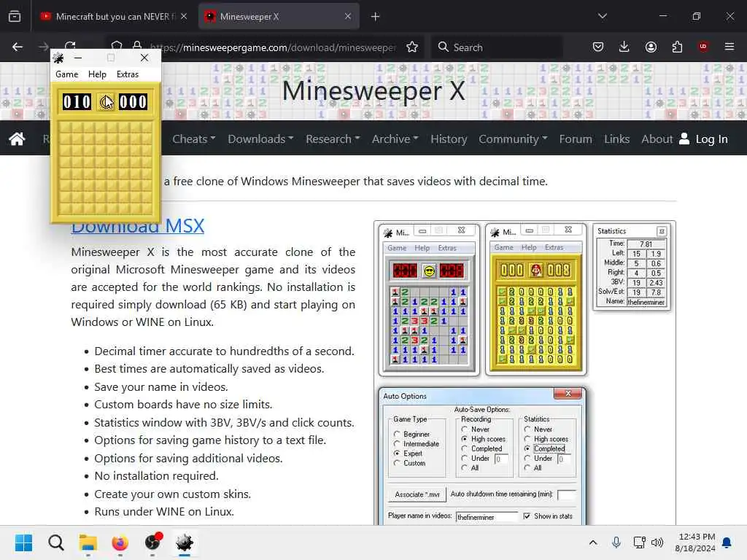Go back with the browser back arrow
747x560 pixels.
tap(18, 47)
